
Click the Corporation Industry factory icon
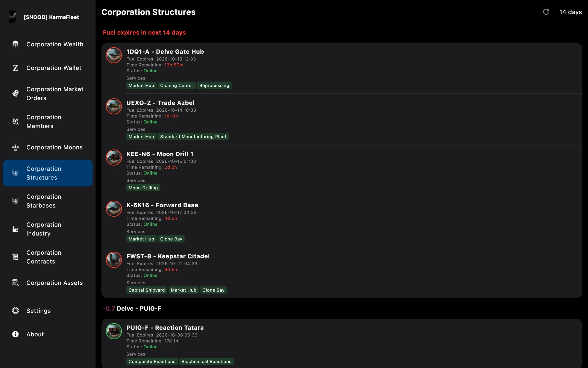pos(15,229)
